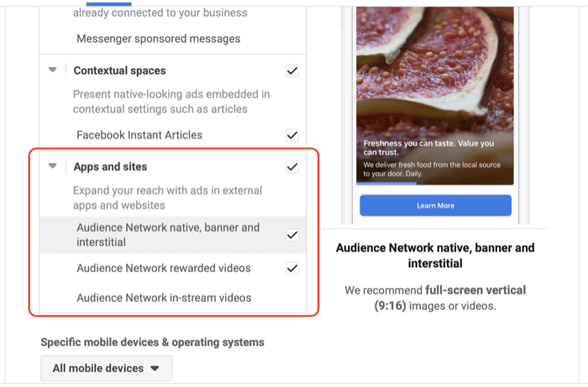Select the Audience Network rewarded videos label

coord(164,269)
